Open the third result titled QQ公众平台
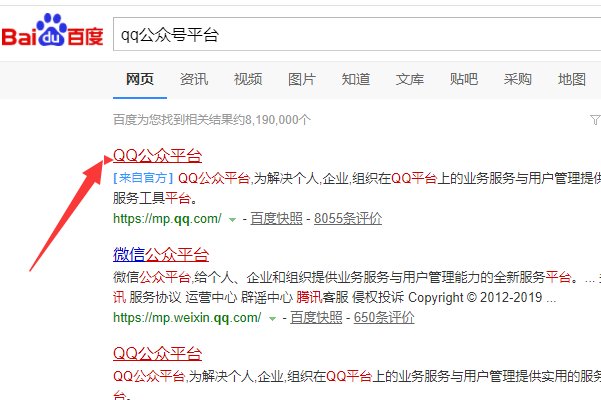The image size is (601, 400). (x=158, y=354)
